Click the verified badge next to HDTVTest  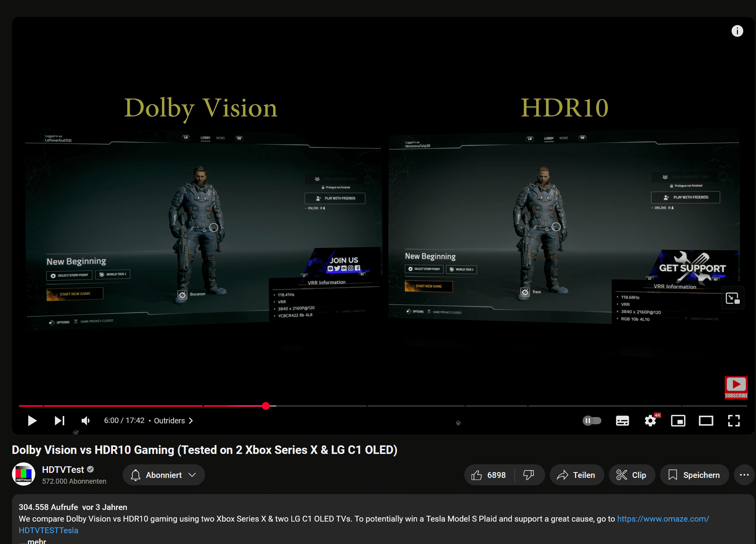(91, 469)
